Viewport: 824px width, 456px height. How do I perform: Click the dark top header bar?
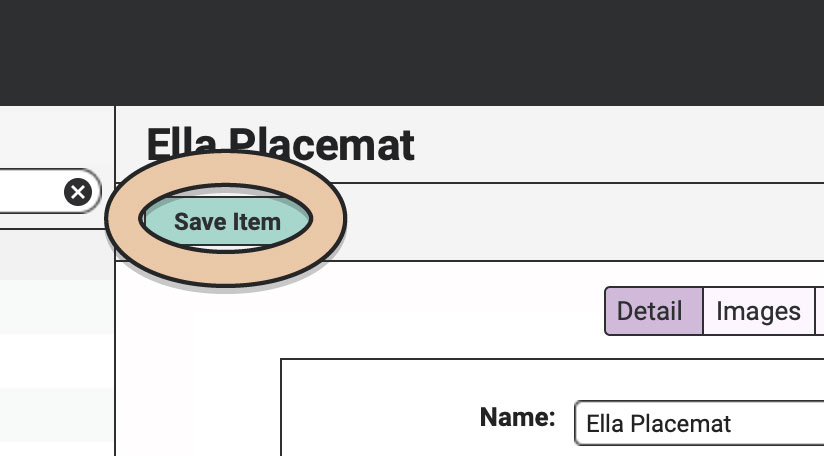click(x=412, y=53)
